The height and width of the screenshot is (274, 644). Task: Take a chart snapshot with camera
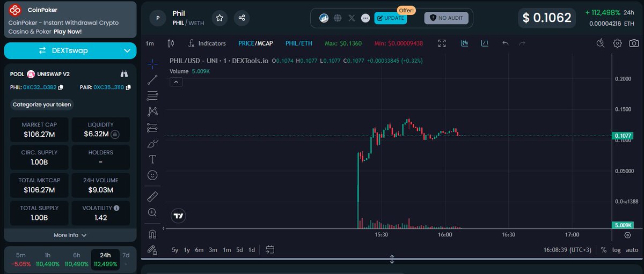click(634, 43)
